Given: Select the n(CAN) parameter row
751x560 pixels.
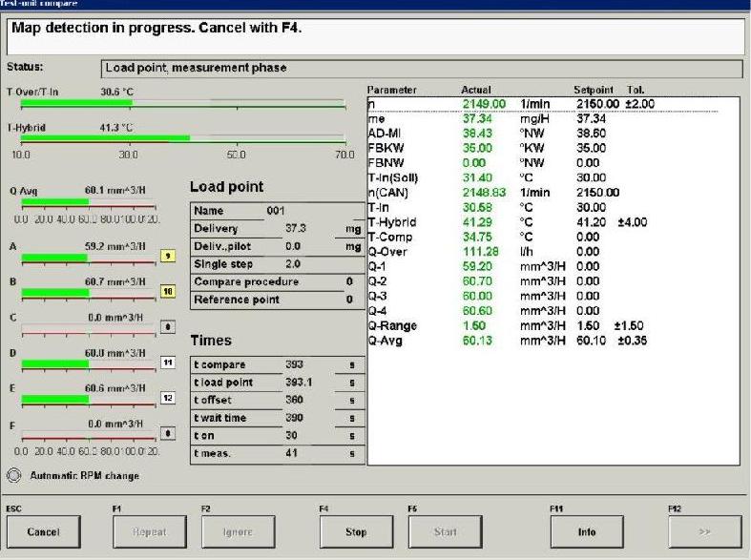Looking at the screenshot, I should pyautogui.click(x=553, y=192).
